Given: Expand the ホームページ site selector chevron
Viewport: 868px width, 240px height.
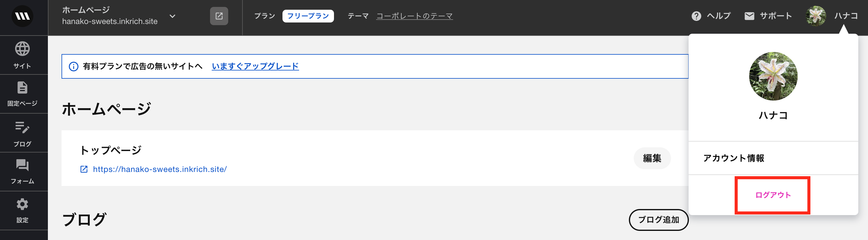Looking at the screenshot, I should pos(172,16).
